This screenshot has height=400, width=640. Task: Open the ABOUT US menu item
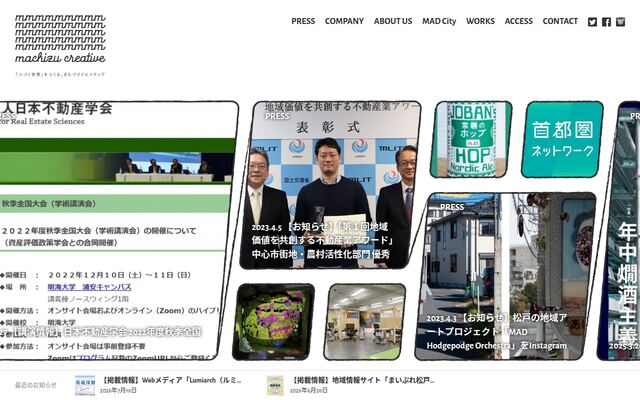tap(393, 21)
